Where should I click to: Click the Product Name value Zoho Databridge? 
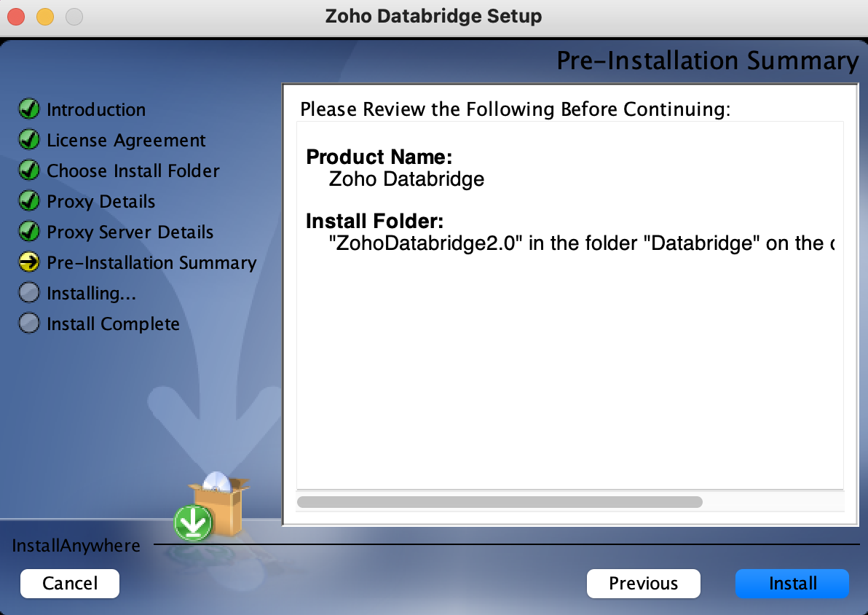point(406,179)
